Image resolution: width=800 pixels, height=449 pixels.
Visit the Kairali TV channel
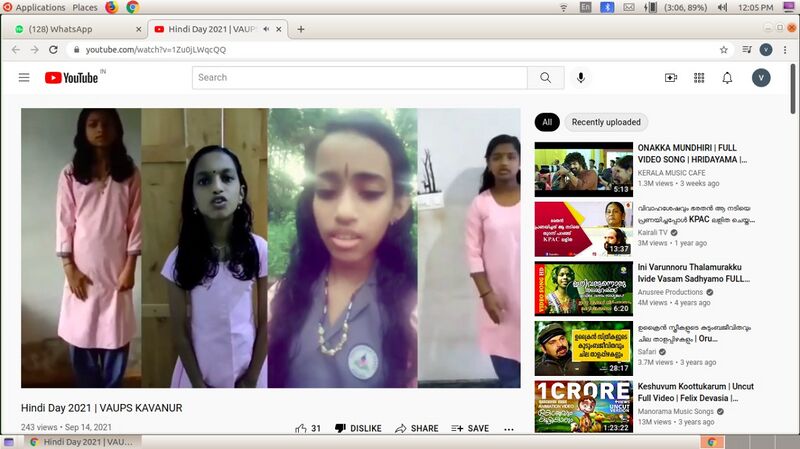click(653, 233)
